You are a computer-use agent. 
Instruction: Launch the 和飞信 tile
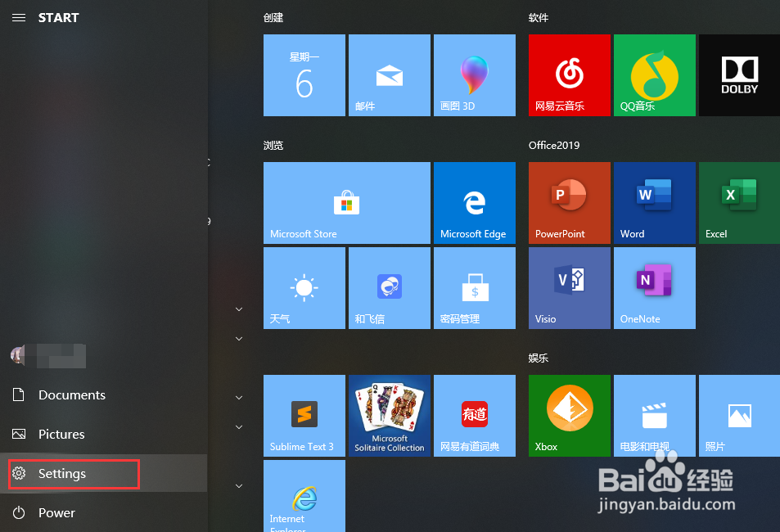pyautogui.click(x=390, y=288)
